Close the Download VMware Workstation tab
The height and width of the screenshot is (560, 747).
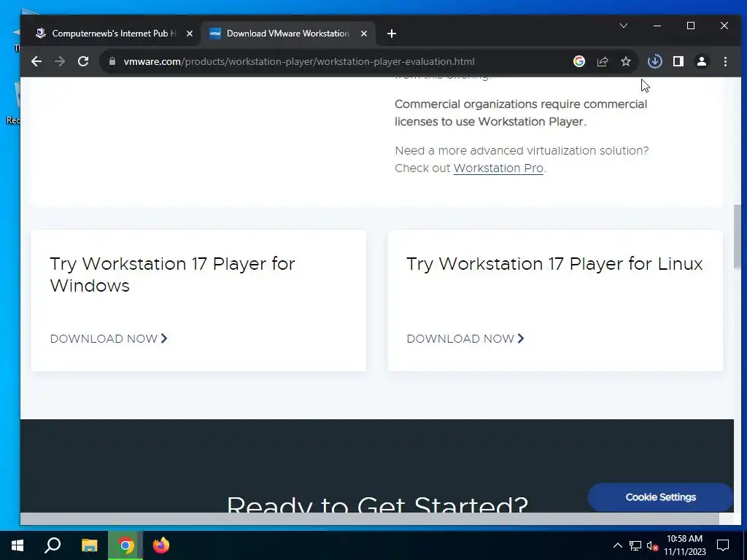click(x=364, y=34)
